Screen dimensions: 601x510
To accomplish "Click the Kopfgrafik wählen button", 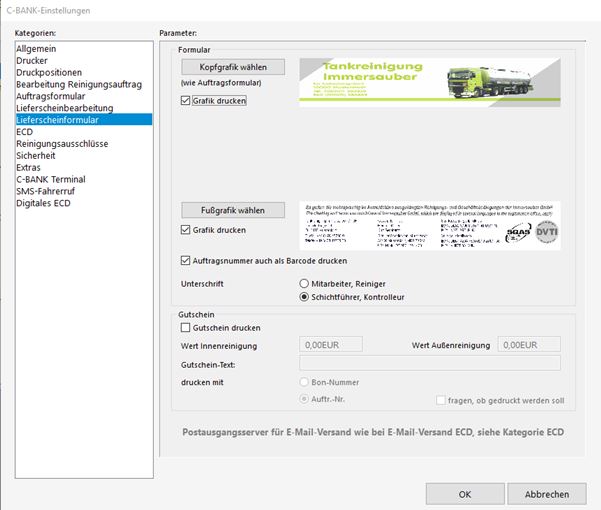I will (233, 67).
